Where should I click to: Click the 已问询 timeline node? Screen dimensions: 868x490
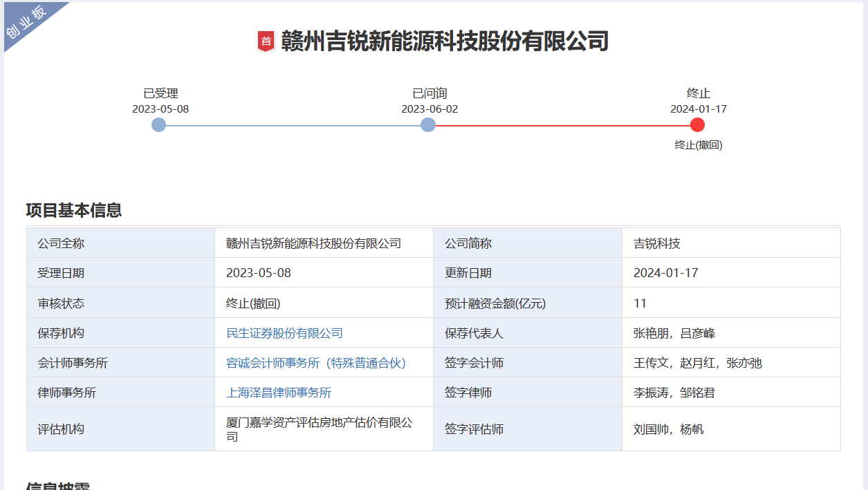(428, 125)
